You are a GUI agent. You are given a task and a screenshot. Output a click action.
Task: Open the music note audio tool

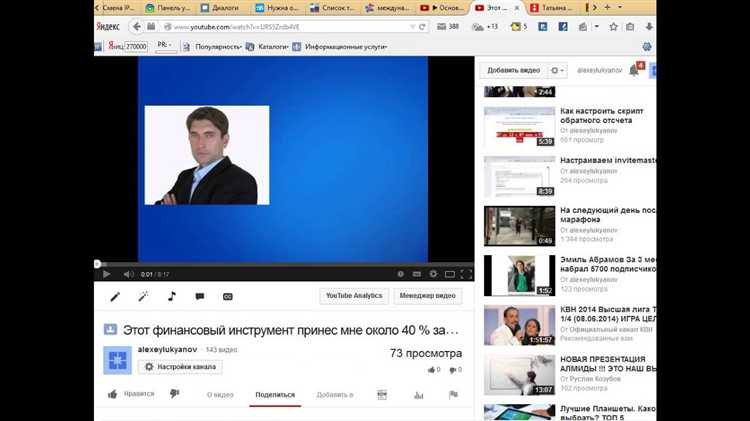click(x=172, y=297)
